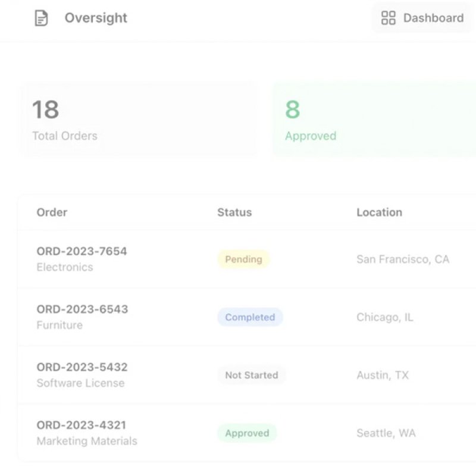Click the Location column header
476x476 pixels.
tap(380, 212)
